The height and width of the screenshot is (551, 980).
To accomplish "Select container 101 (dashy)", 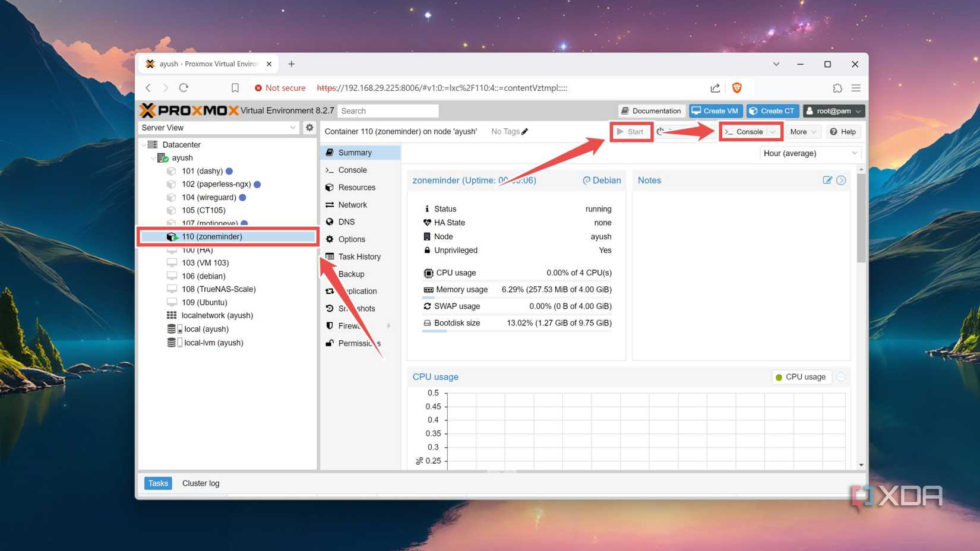I will 202,171.
